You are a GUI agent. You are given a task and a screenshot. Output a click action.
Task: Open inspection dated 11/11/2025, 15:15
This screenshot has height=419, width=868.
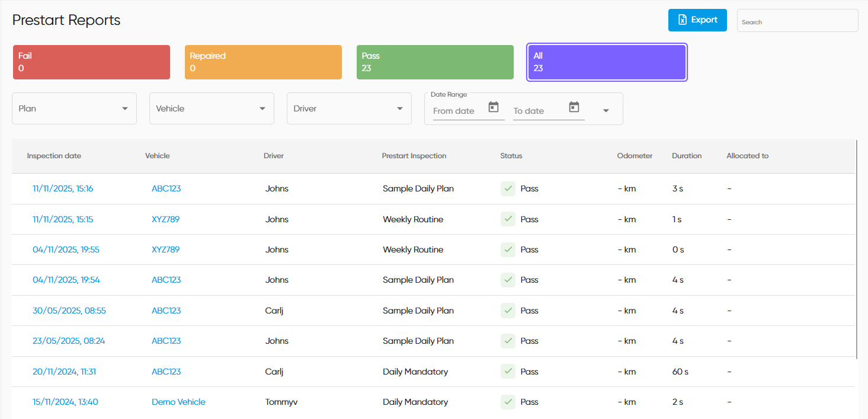pos(63,219)
